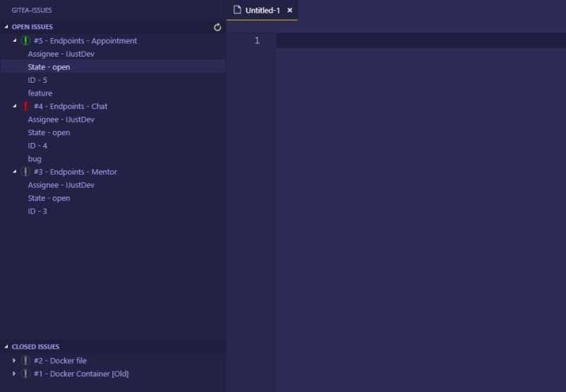Select Assignee - IJustDev under issue #5

(x=61, y=54)
